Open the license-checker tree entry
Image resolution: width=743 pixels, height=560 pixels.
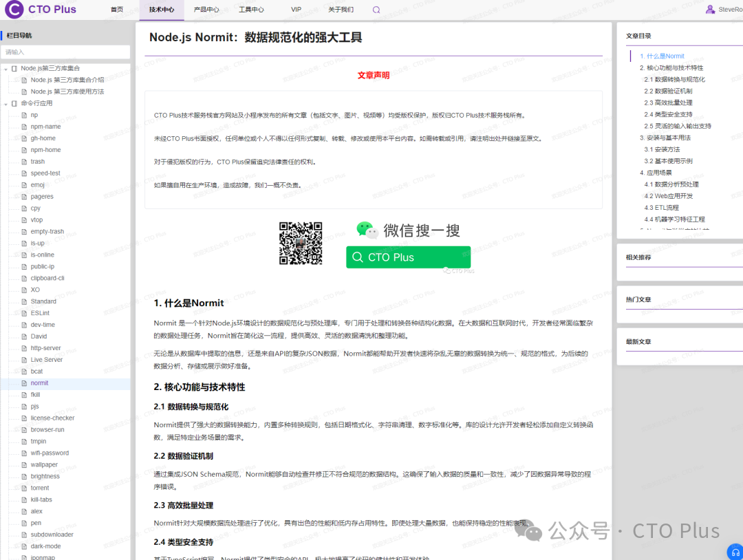click(52, 418)
